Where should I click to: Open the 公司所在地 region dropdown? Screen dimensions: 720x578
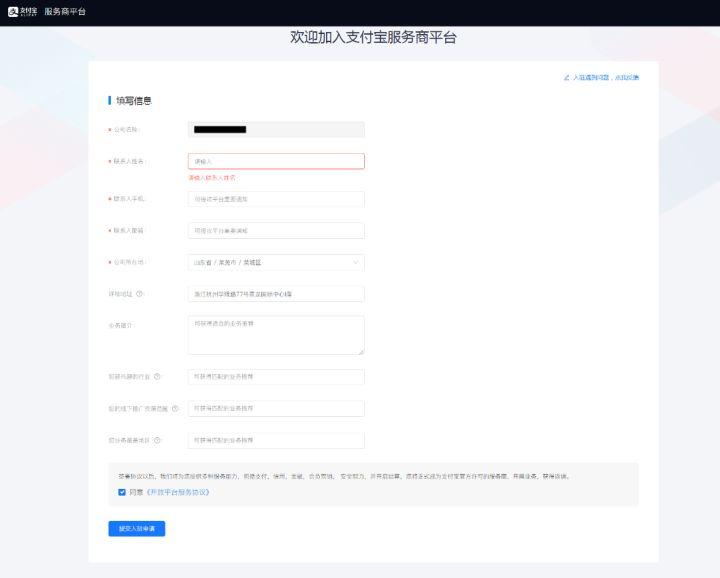(276, 263)
